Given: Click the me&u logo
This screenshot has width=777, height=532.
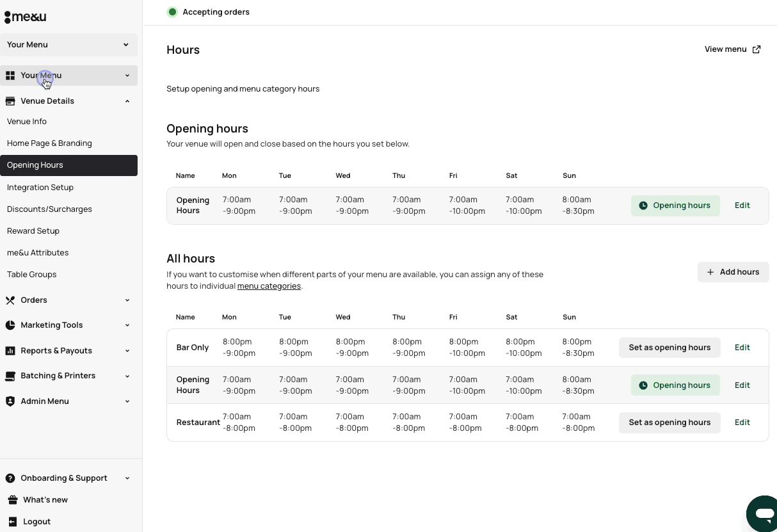Looking at the screenshot, I should tap(25, 17).
